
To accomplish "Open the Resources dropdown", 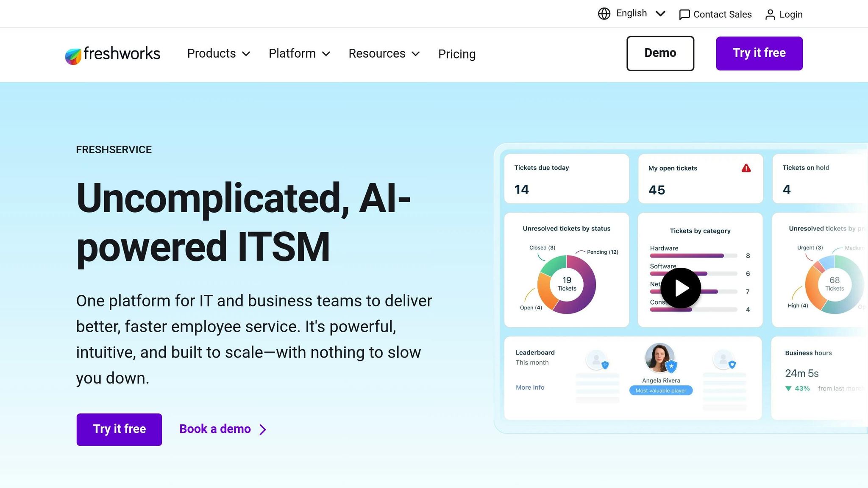I will tap(384, 54).
